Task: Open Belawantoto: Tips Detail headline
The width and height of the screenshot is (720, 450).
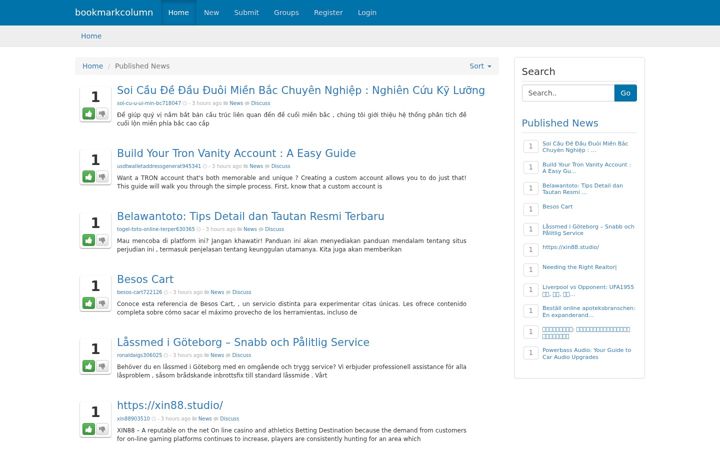Action: (250, 216)
